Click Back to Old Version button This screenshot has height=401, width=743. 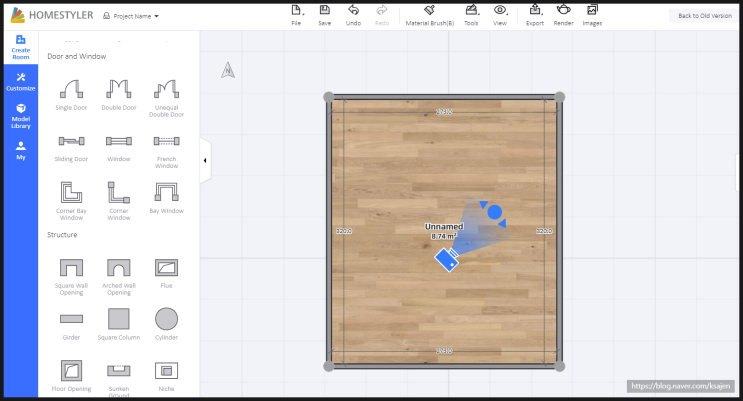point(705,16)
